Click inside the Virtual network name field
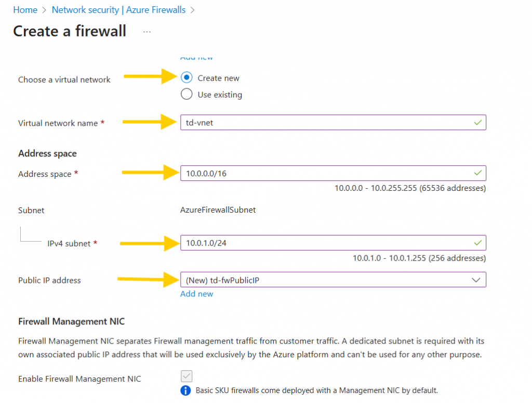Screen dimensions: 532x405 tap(312, 122)
